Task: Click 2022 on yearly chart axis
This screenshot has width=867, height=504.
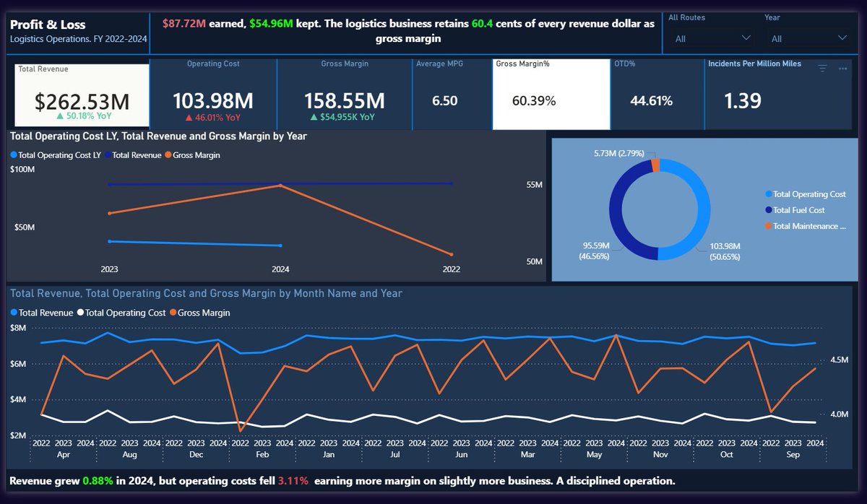Action: point(451,269)
